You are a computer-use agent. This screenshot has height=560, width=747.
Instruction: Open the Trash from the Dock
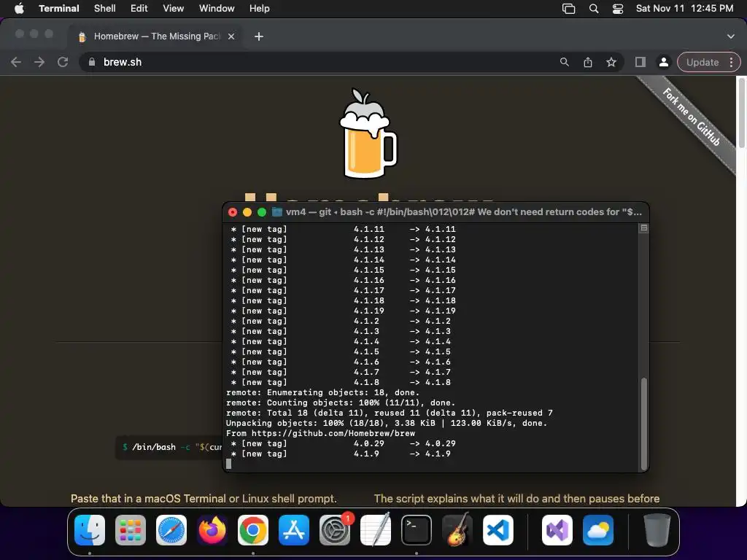tap(657, 530)
